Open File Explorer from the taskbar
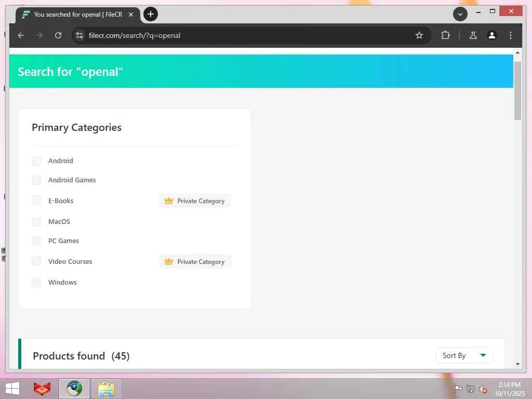The image size is (532, 399). 107,389
